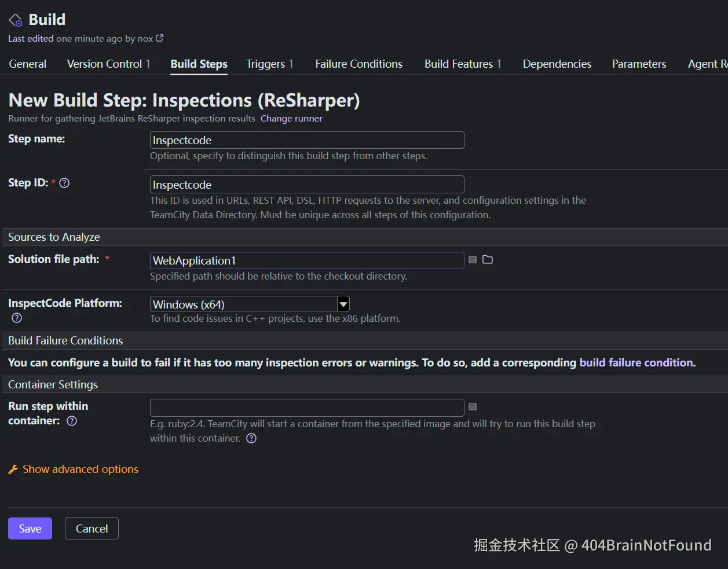Click the Cancel button
The image size is (728, 569).
[x=92, y=528]
